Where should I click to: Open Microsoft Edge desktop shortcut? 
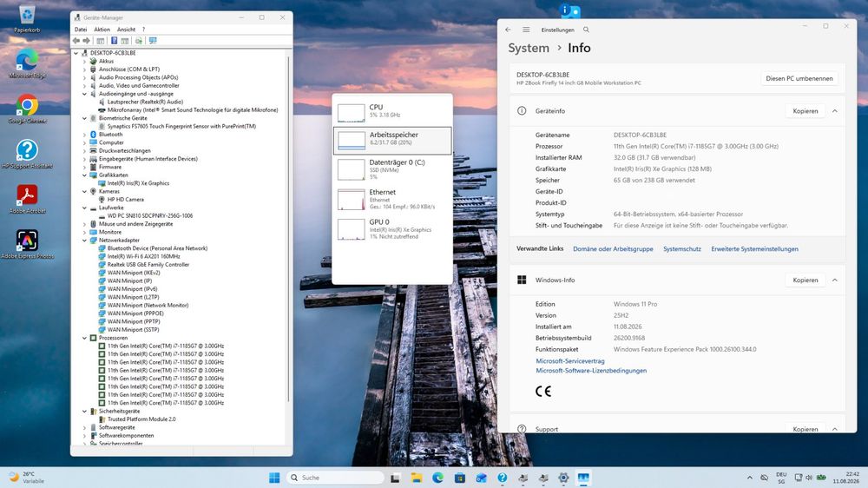(27, 63)
